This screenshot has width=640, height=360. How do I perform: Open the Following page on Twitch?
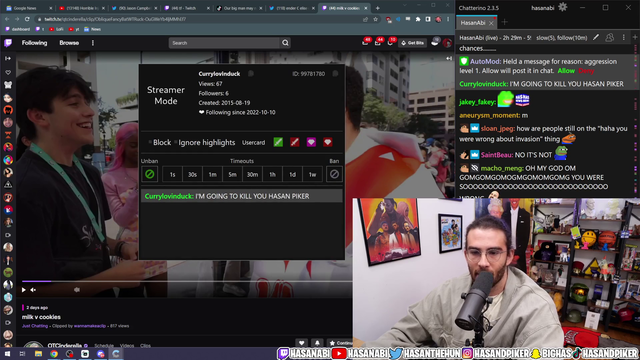point(34,43)
